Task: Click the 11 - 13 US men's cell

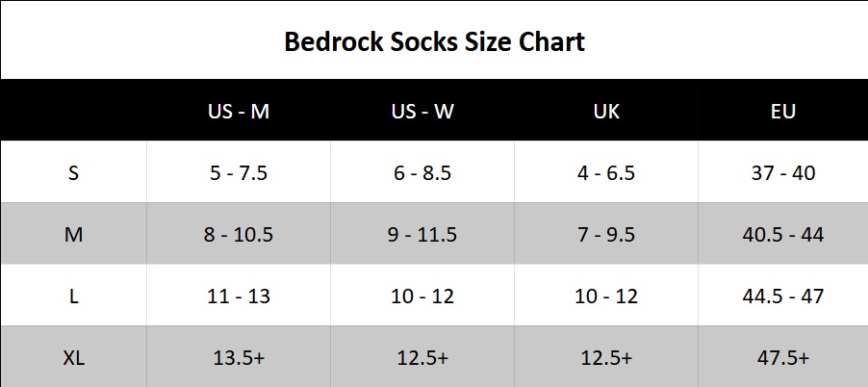Action: [238, 297]
